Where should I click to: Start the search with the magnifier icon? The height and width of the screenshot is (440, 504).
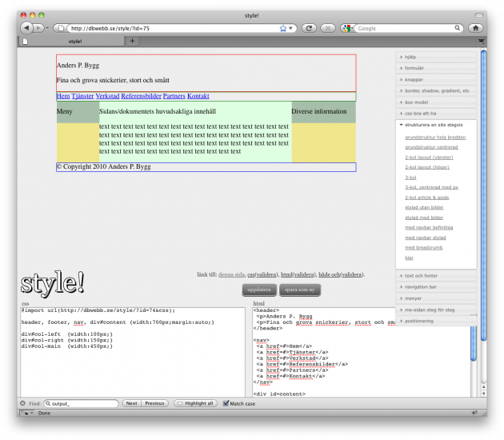(x=457, y=28)
